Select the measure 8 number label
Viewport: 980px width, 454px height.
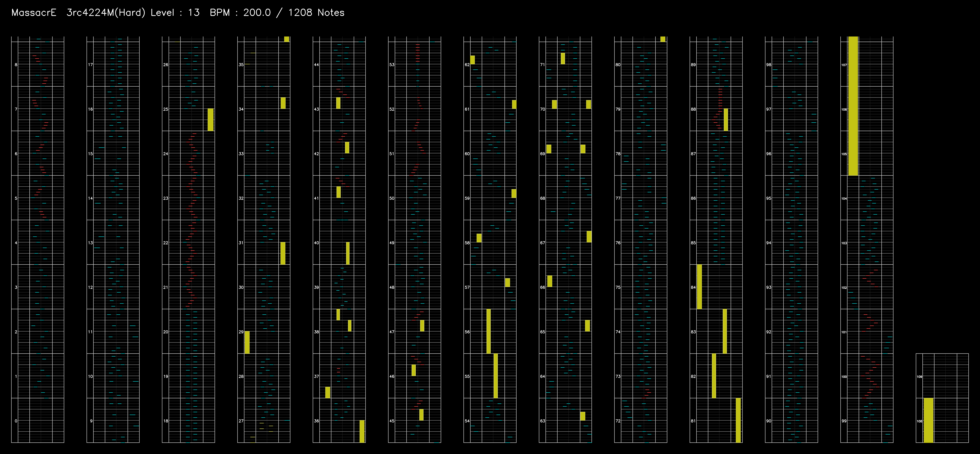coord(16,65)
